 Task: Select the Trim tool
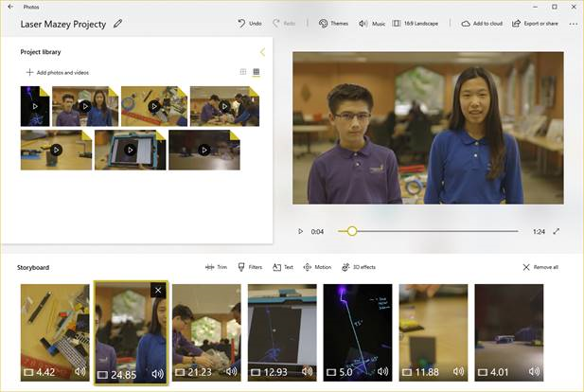point(216,267)
